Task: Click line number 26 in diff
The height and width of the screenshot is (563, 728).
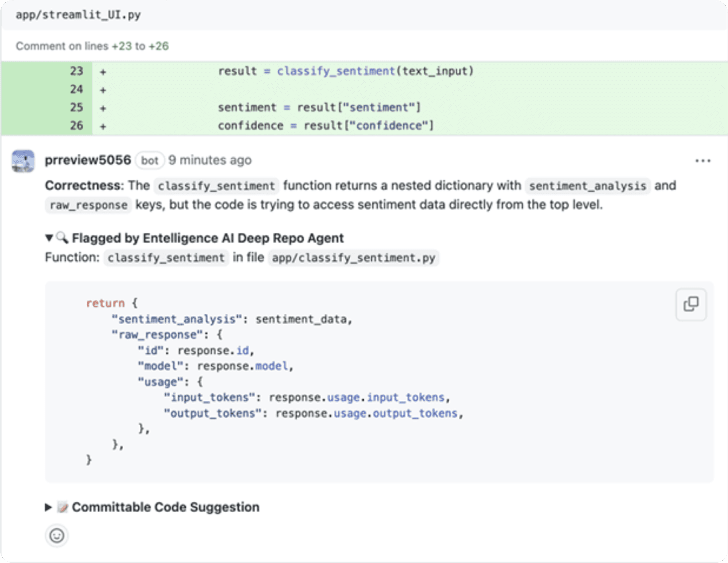Action: pos(76,125)
